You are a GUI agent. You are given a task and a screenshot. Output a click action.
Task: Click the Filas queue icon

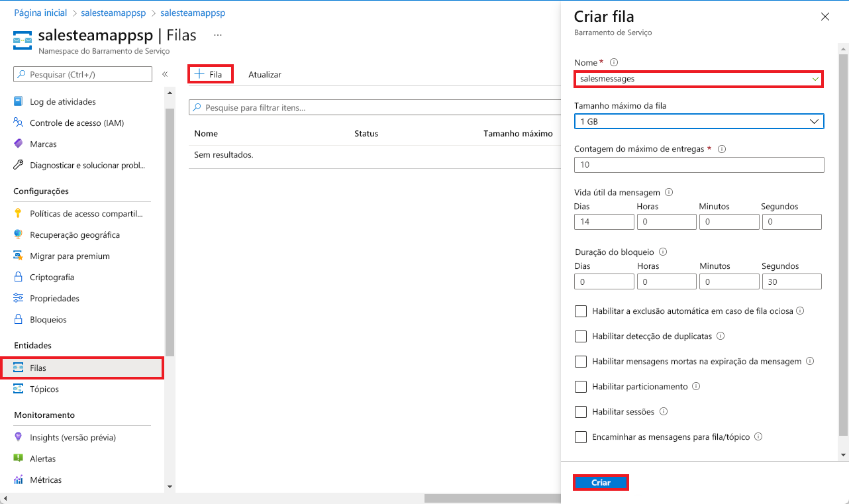(x=19, y=368)
